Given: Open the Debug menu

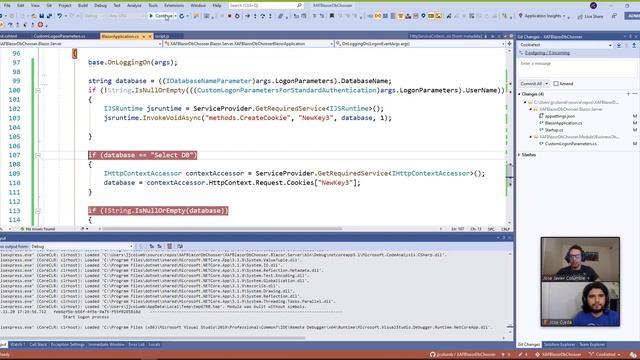Looking at the screenshot, I should pyautogui.click(x=100, y=5).
